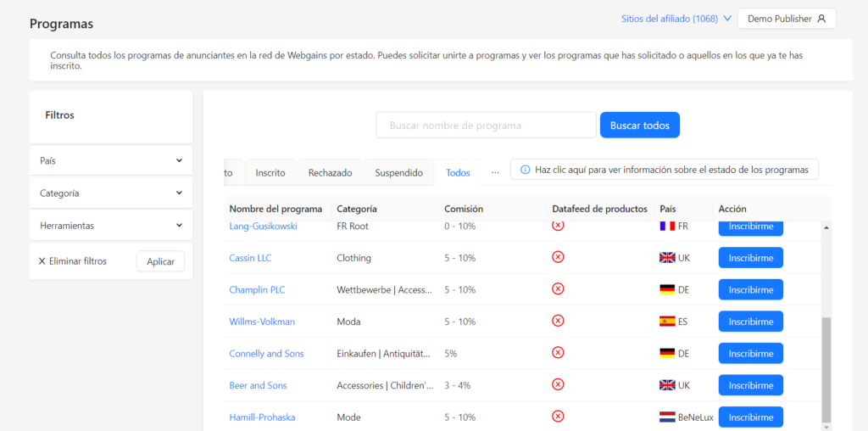Click the Accessories | Children'… category cell
Image resolution: width=868 pixels, height=431 pixels.
385,385
